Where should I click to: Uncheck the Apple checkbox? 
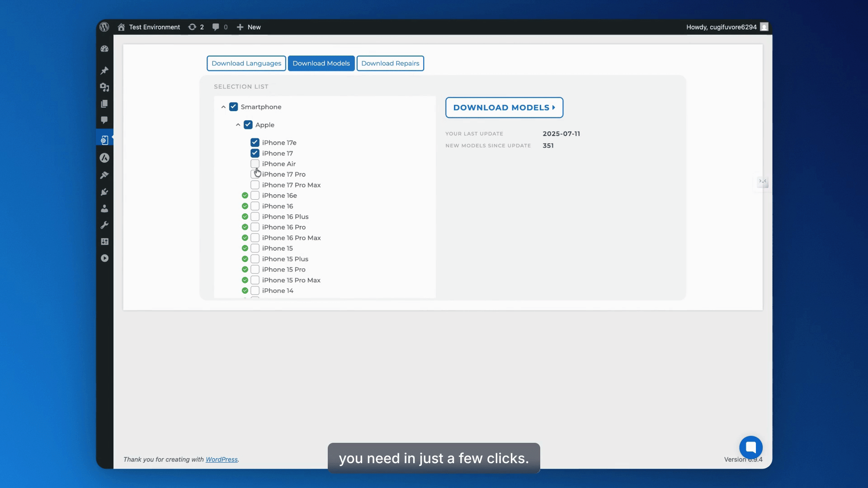click(248, 125)
